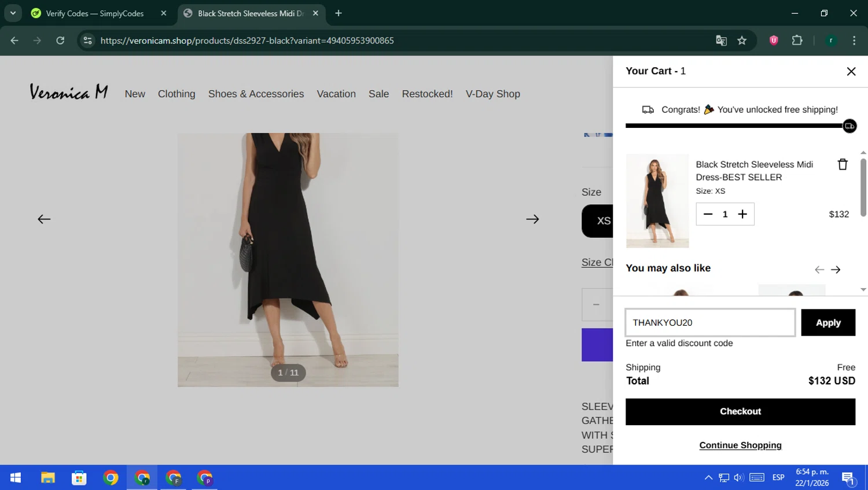868x490 pixels.
Task: Decrease cart item quantity with minus button
Action: (708, 214)
